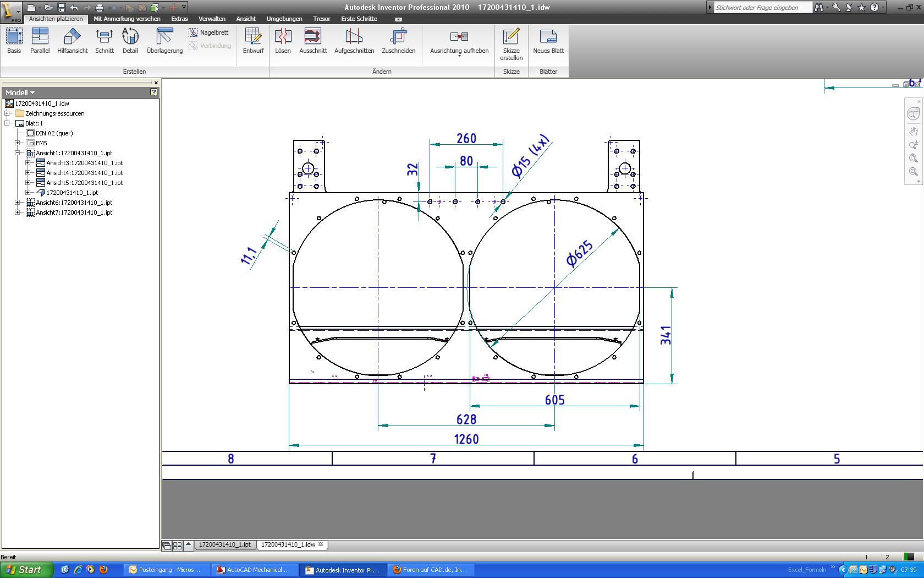This screenshot has width=924, height=578.
Task: Choose the Hilfsansicht tool
Action: tap(72, 41)
